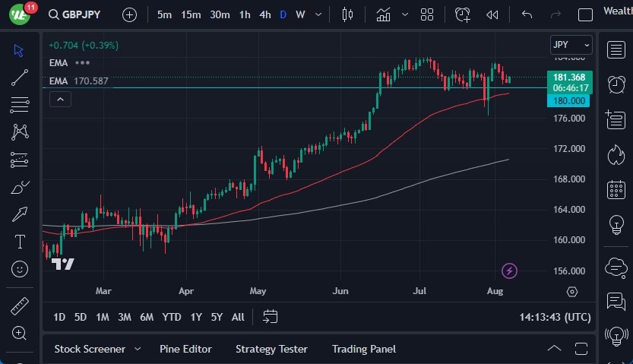Toggle the purple lightning bolt button

click(510, 271)
